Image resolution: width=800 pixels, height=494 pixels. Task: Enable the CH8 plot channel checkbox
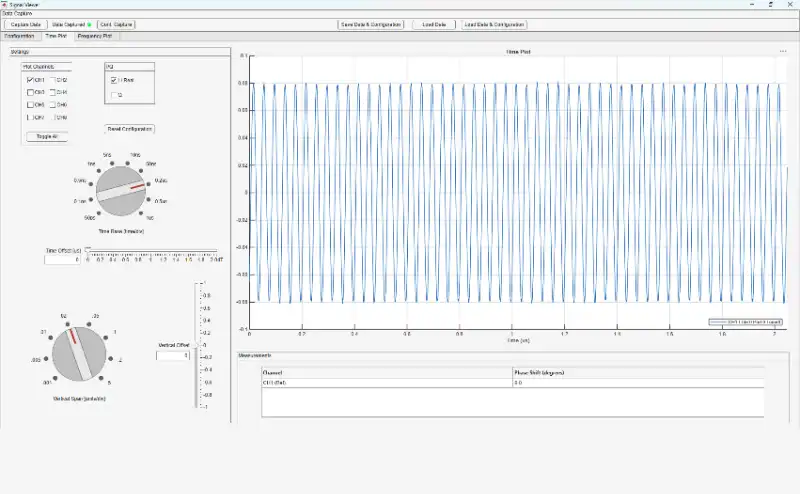point(53,117)
